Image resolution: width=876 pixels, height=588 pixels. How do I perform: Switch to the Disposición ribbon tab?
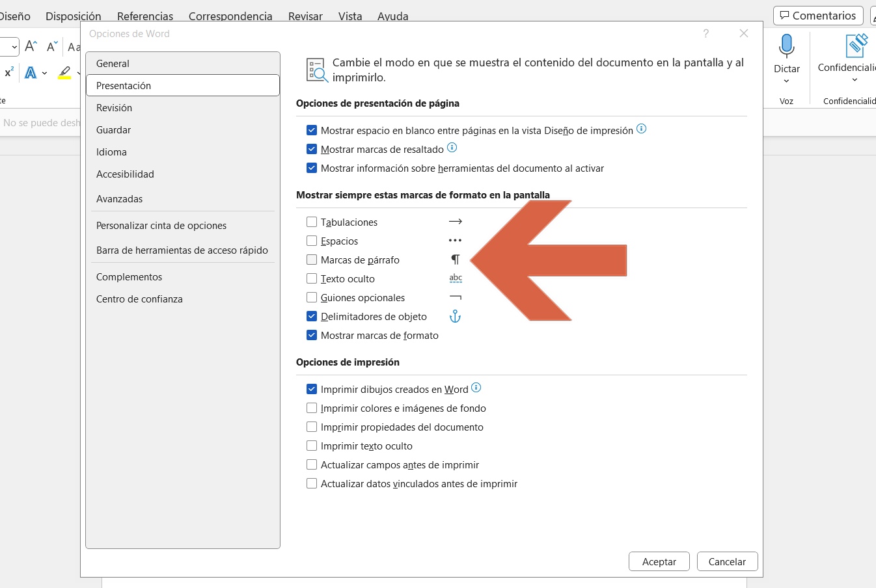click(x=74, y=16)
